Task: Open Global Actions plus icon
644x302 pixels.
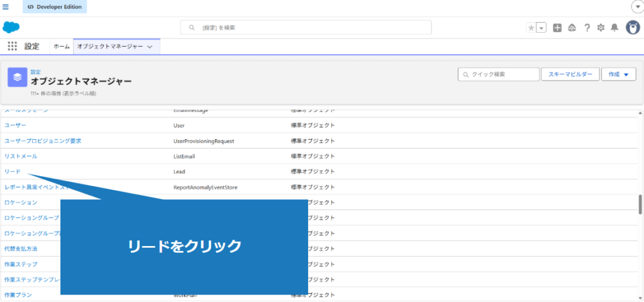Action: coord(557,28)
